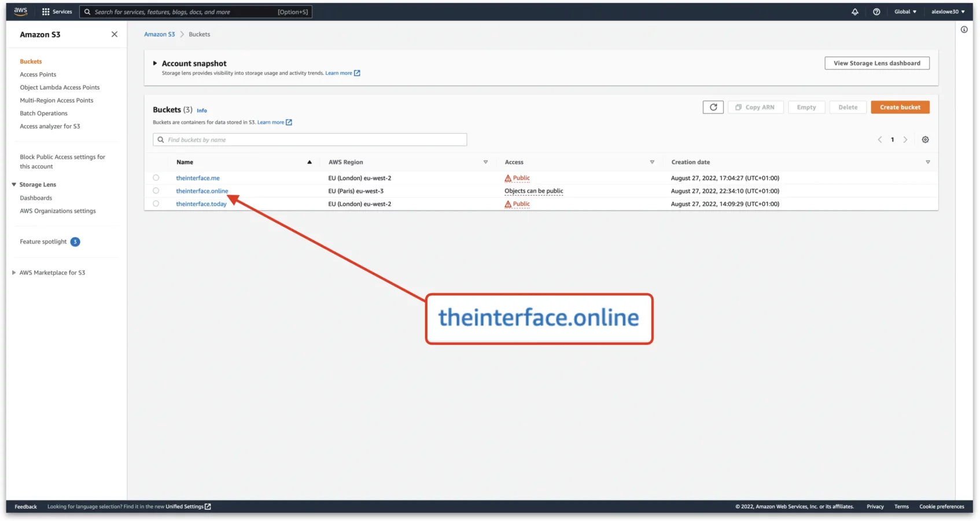Open Object Lambda Access Points
Image resolution: width=980 pixels, height=521 pixels.
(x=60, y=87)
